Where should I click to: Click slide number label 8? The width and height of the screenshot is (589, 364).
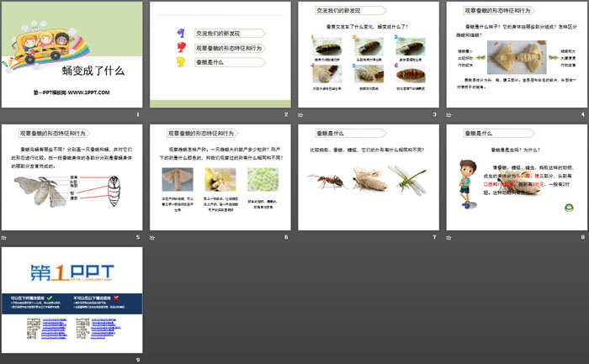pyautogui.click(x=583, y=237)
